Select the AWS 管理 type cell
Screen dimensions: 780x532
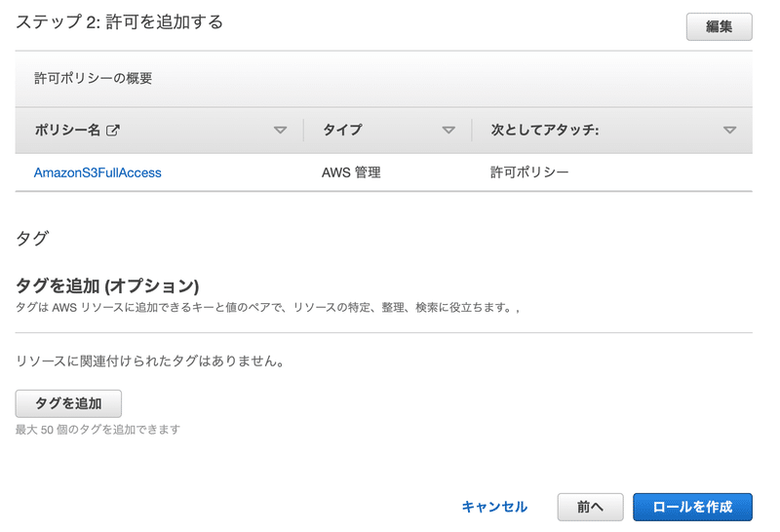(x=351, y=172)
